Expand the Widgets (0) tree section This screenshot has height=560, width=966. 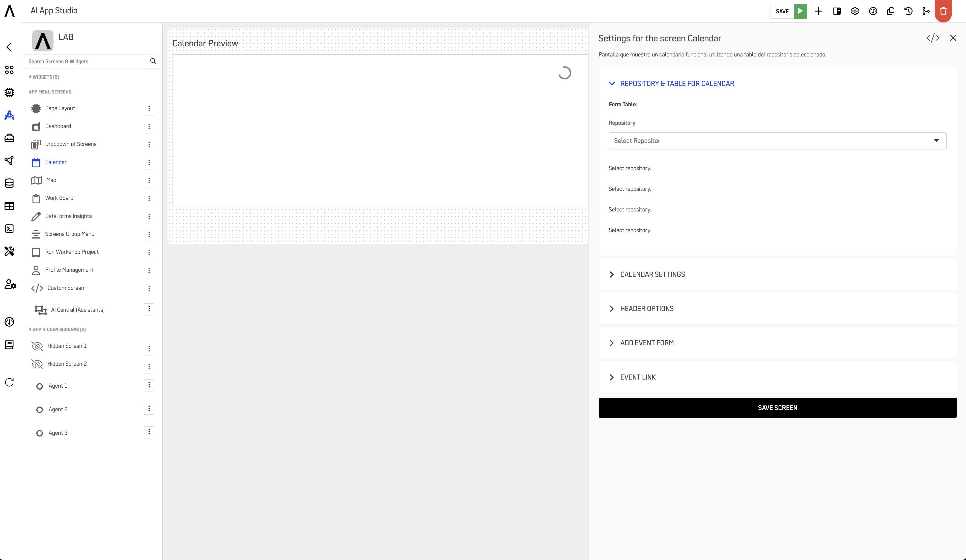(44, 77)
